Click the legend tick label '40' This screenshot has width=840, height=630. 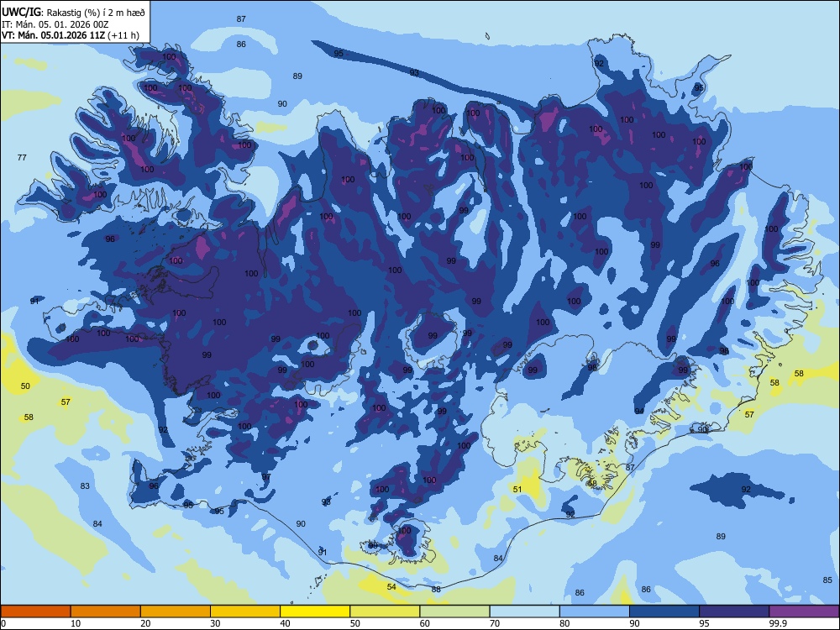tap(285, 623)
